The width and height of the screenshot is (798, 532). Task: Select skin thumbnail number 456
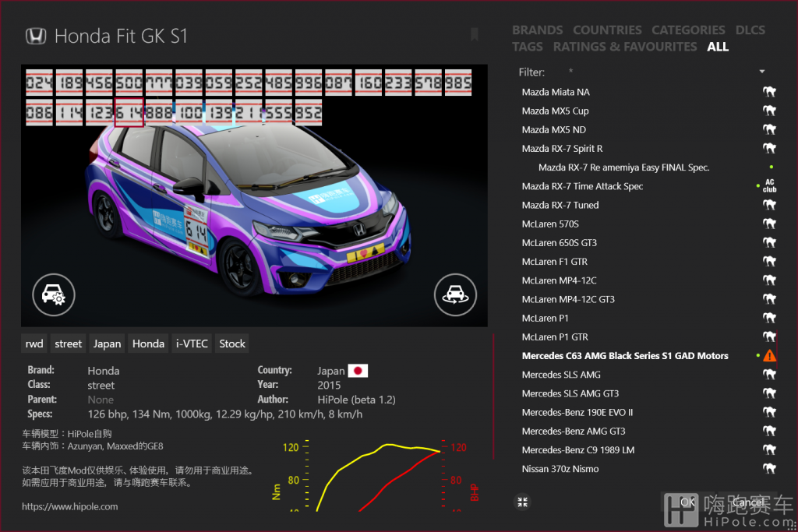[99, 83]
